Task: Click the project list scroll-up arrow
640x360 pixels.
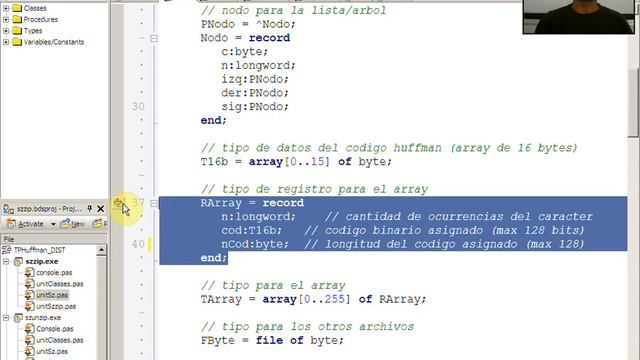Action: point(101,249)
